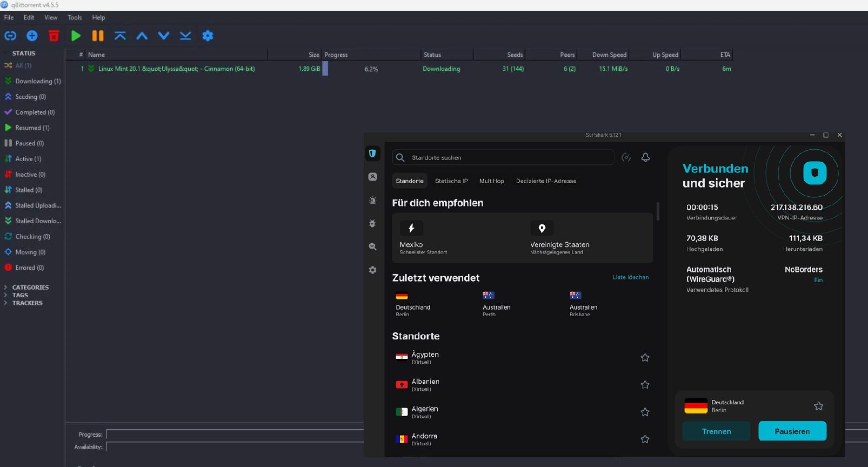Click Linux Mint torrent progress bar

coord(371,69)
